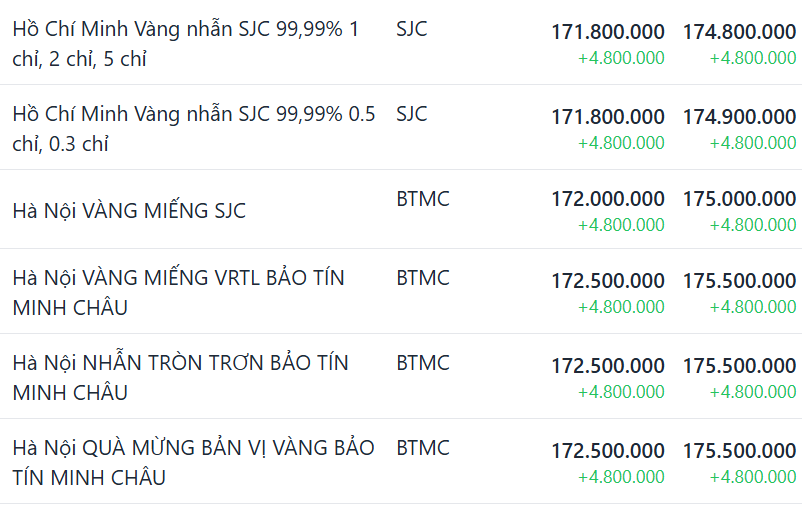802x506 pixels.
Task: Click BTMC label in QUÀ MỪNG row
Action: point(423,447)
